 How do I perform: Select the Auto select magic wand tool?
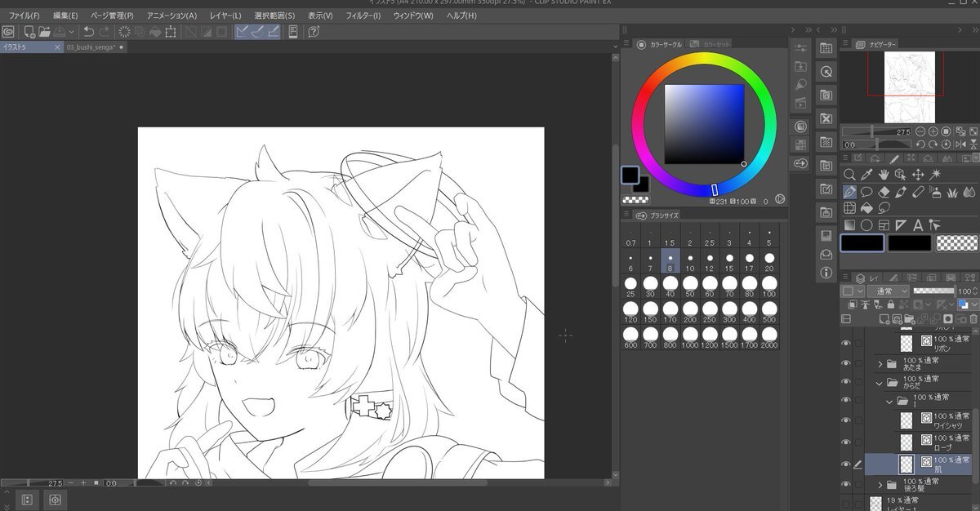pyautogui.click(x=935, y=175)
